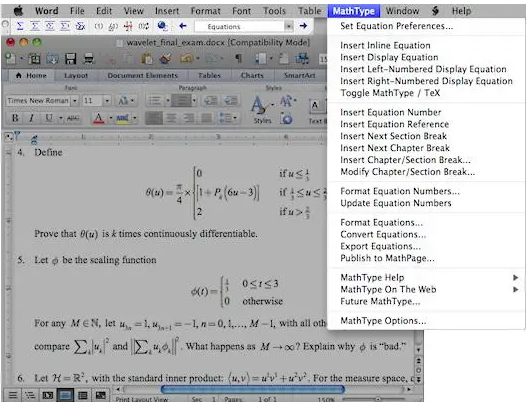Click the zoom slider in status bar
The height and width of the screenshot is (402, 527).
[x=378, y=399]
